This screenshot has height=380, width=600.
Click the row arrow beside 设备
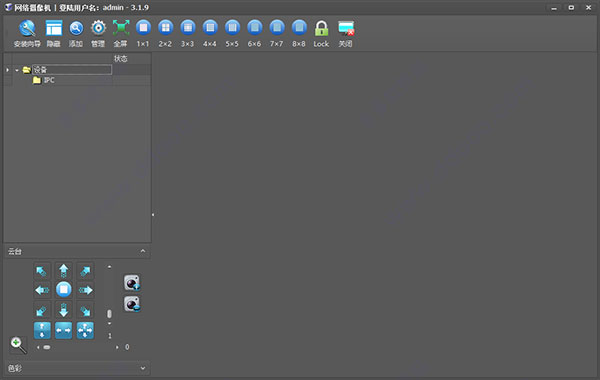7,70
